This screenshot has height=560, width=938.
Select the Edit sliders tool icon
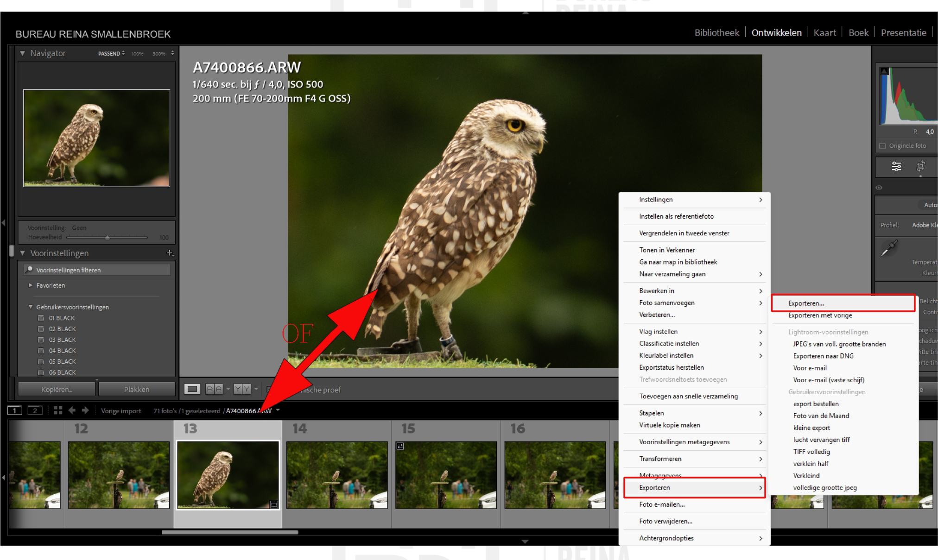point(896,166)
